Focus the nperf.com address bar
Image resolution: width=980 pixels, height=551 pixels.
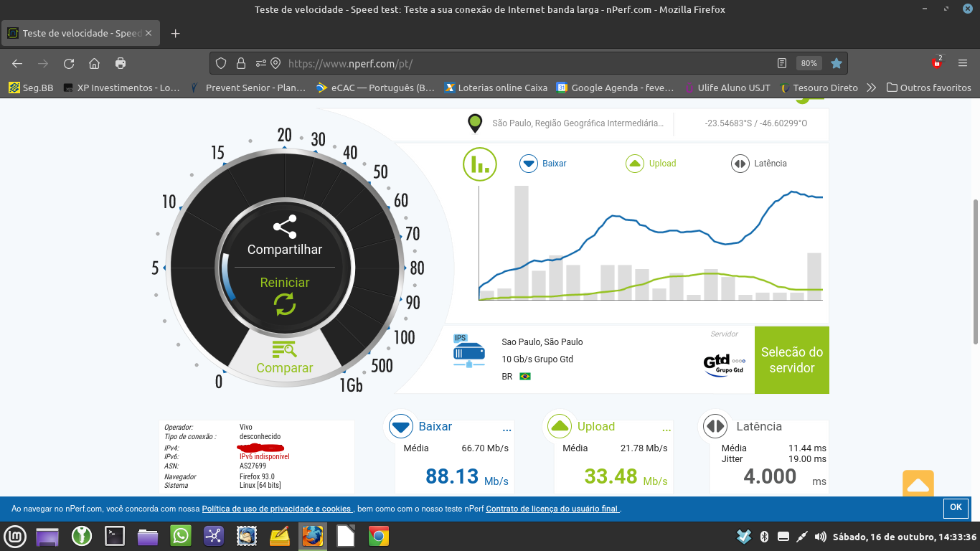(x=527, y=63)
